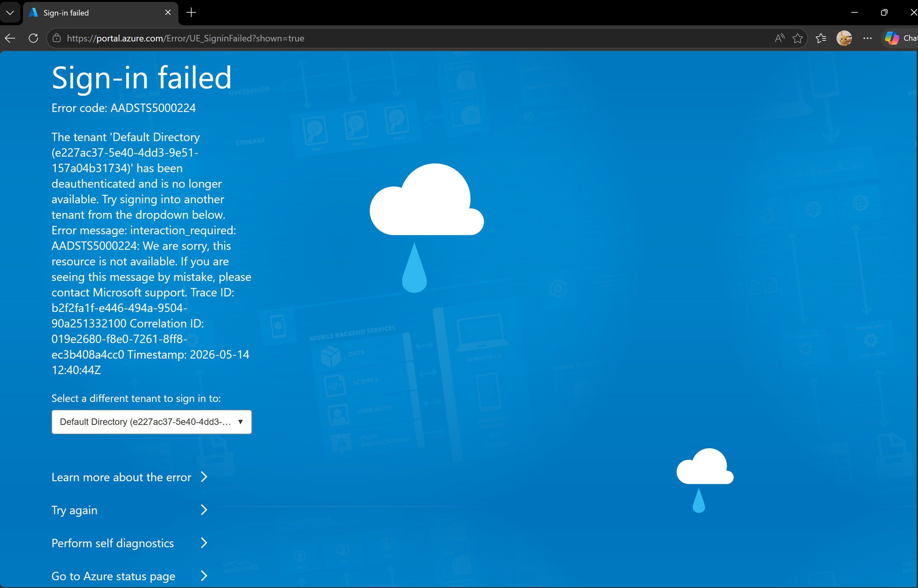The image size is (918, 588).
Task: Click 'Go to Azure status page' link
Action: click(x=113, y=576)
